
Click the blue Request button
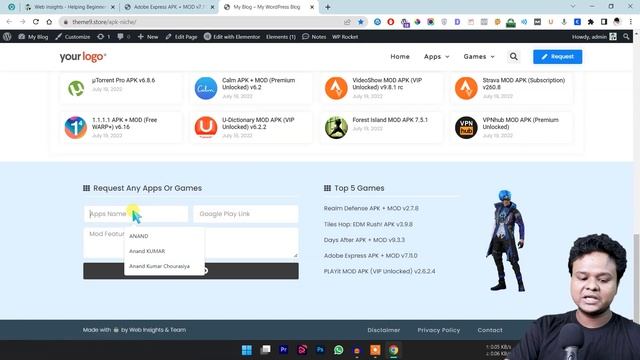pyautogui.click(x=558, y=57)
